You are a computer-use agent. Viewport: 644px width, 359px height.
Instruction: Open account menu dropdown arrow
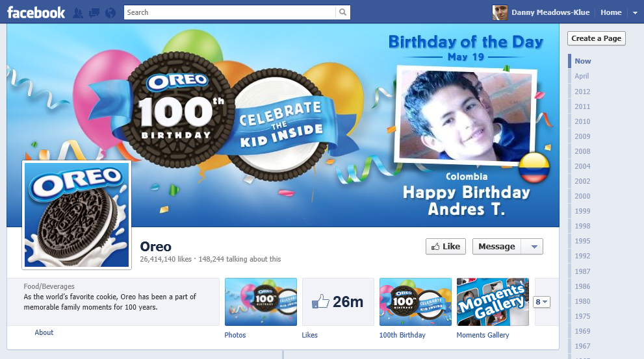635,13
